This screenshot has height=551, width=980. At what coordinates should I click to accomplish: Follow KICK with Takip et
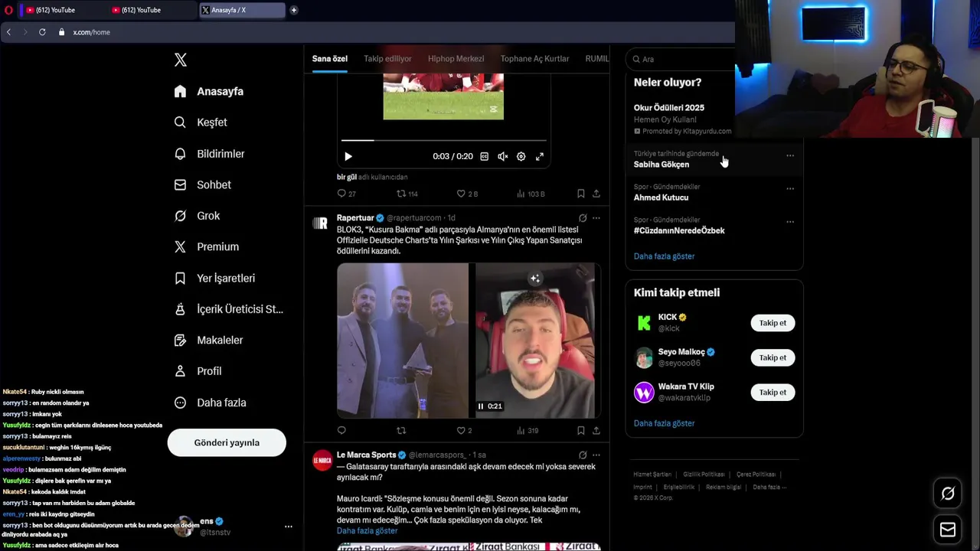coord(773,323)
